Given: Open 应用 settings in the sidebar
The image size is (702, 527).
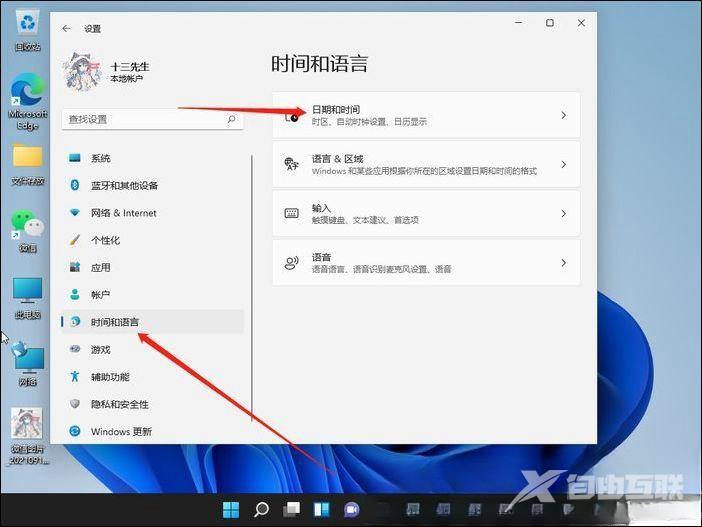Looking at the screenshot, I should pos(153,267).
